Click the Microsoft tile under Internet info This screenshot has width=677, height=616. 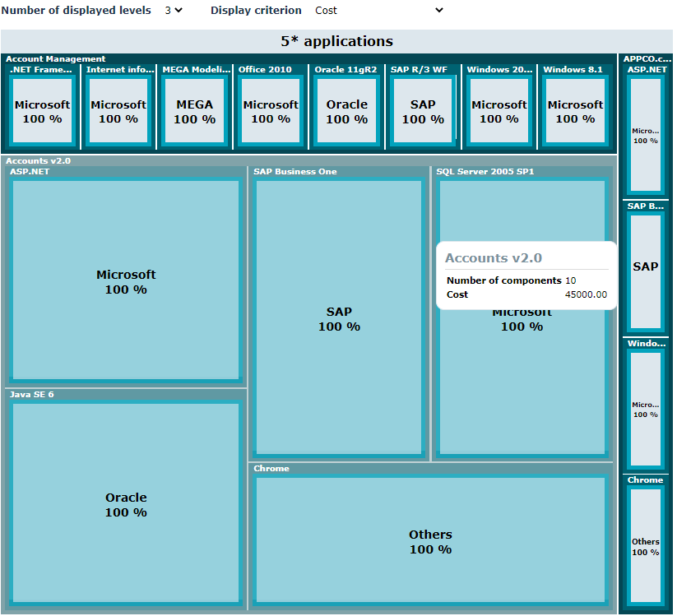[118, 112]
